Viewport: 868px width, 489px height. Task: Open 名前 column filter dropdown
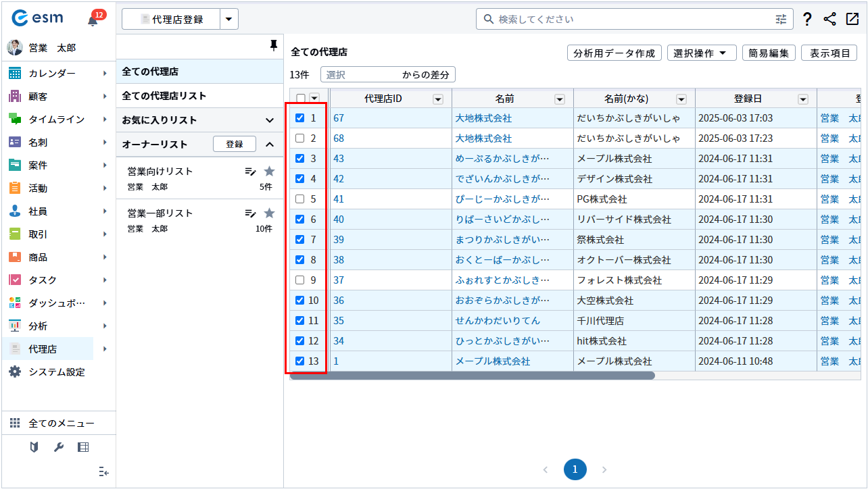click(560, 99)
